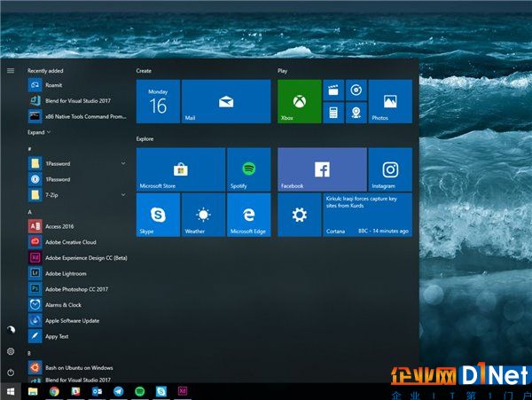This screenshot has height=400, width=532.
Task: Open the Mail tile
Action: [x=226, y=101]
